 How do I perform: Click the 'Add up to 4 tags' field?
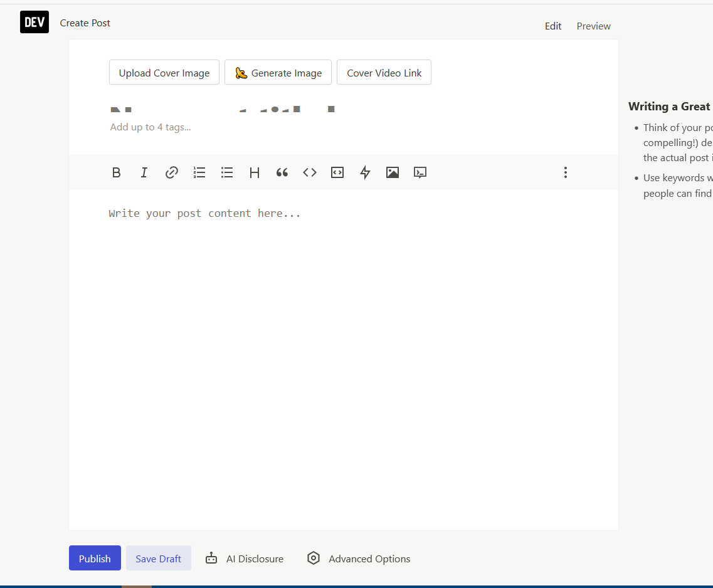[x=344, y=127]
